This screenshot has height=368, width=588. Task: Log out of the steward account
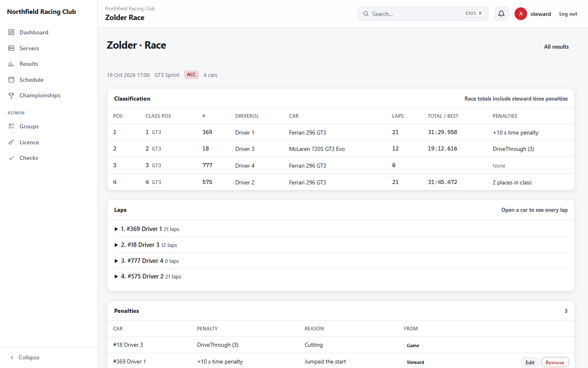(568, 14)
